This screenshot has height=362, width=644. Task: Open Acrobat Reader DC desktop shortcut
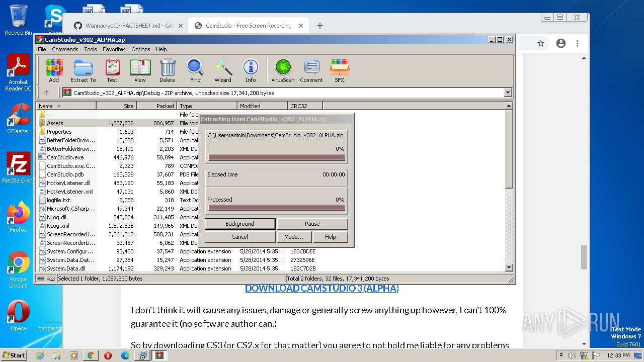click(x=18, y=73)
